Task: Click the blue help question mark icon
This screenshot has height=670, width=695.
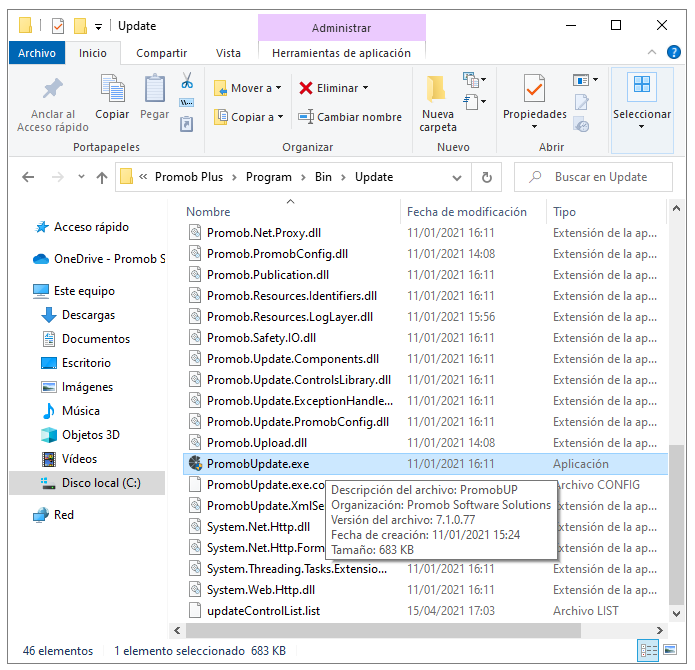Action: point(674,52)
